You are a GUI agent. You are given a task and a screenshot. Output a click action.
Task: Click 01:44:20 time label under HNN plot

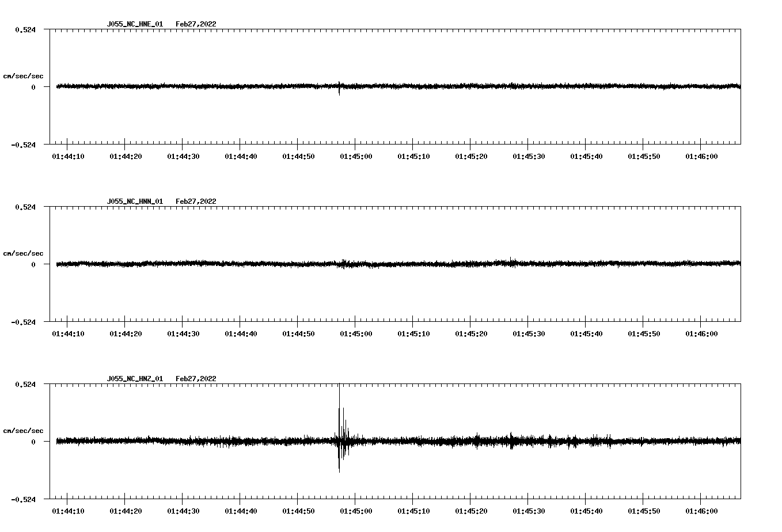(x=126, y=334)
